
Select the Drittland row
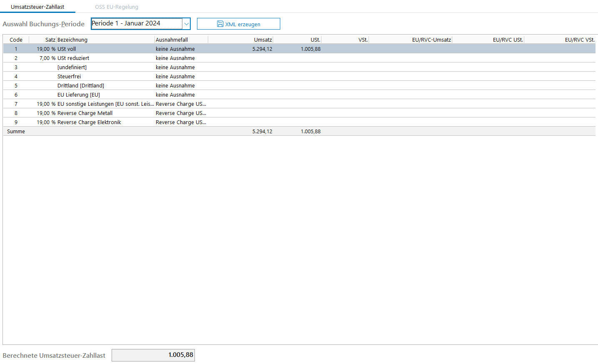(81, 86)
